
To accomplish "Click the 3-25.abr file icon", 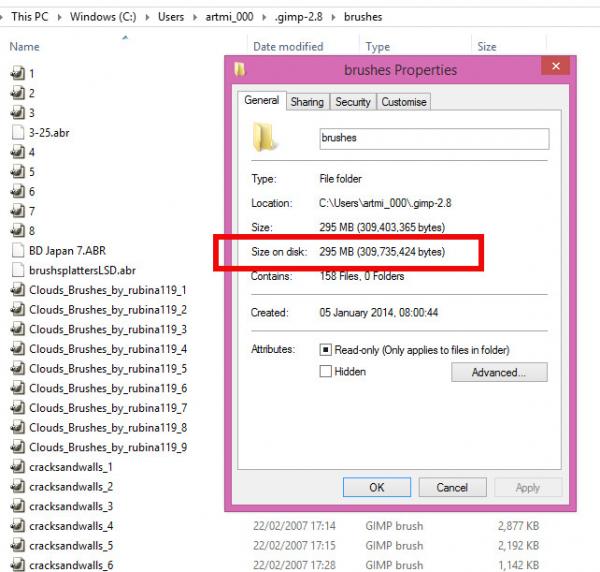I will coord(18,132).
